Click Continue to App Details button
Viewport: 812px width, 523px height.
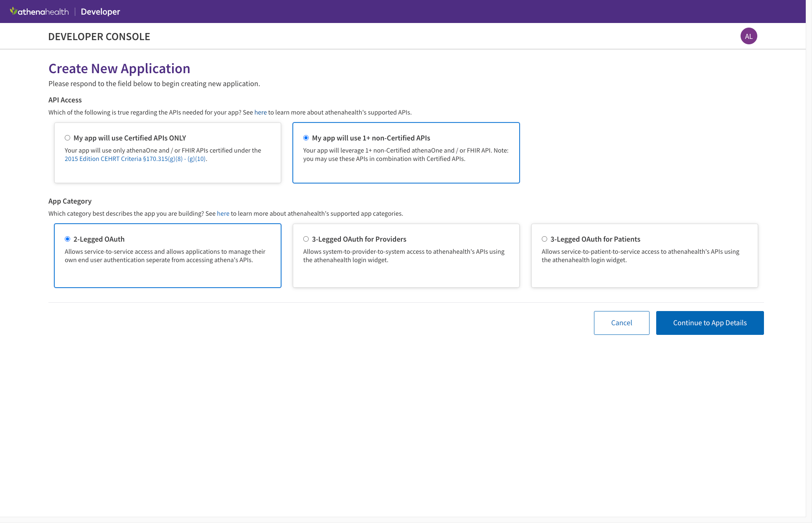coord(710,323)
